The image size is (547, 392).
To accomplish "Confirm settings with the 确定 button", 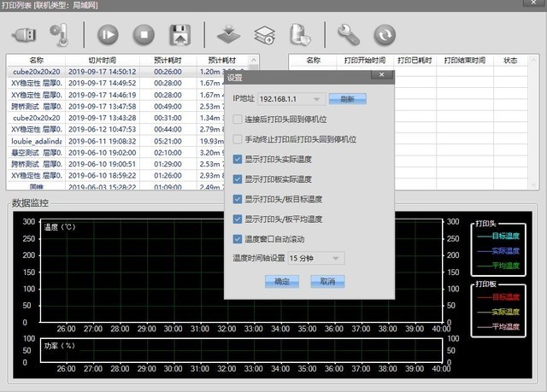I will tap(282, 282).
